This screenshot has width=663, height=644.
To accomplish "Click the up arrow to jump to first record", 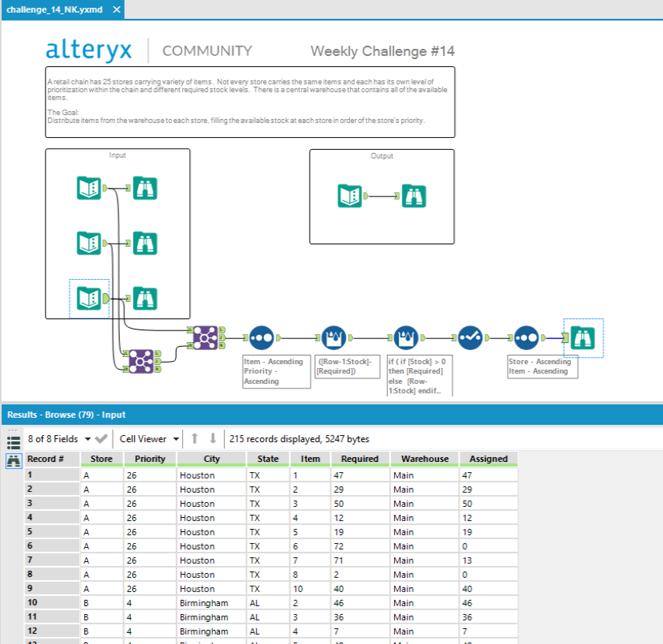I will coord(195,439).
